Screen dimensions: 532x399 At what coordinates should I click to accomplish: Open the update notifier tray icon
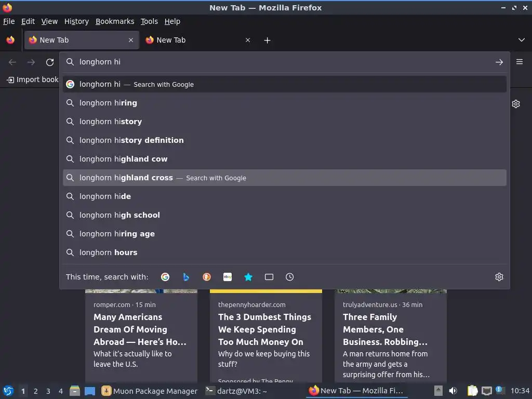pos(499,390)
